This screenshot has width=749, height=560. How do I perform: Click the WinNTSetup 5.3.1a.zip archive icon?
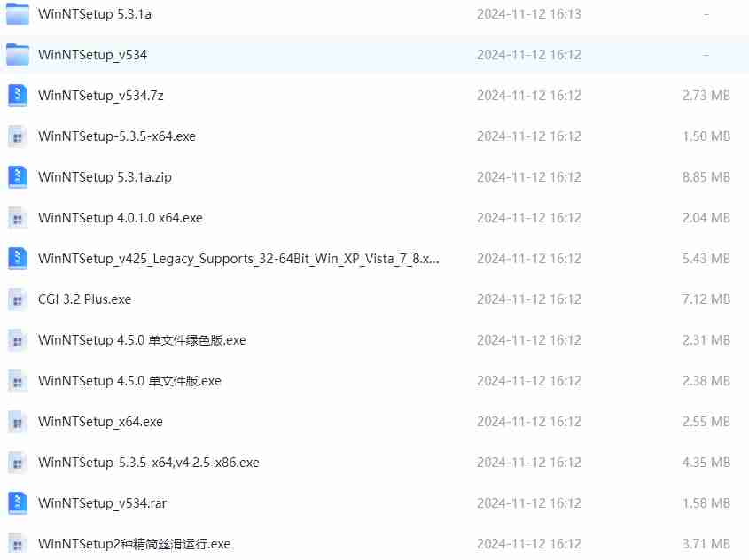(18, 176)
